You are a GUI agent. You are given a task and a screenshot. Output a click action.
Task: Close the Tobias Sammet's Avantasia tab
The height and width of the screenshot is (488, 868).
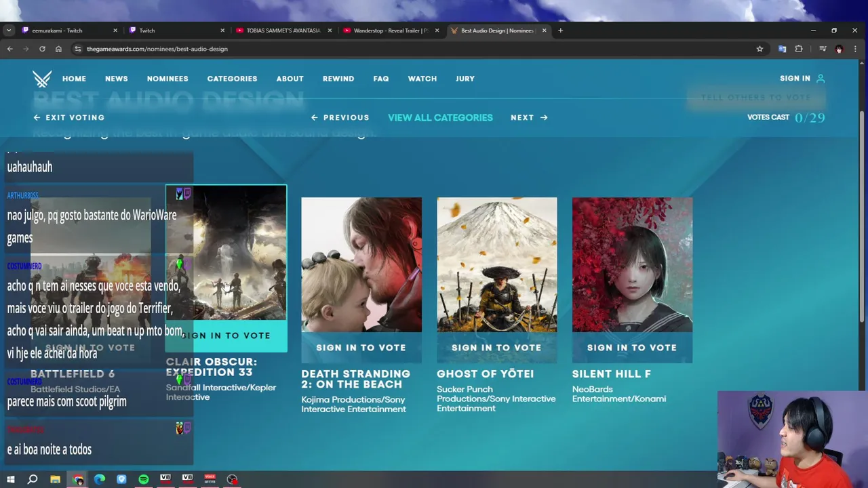[x=330, y=30]
